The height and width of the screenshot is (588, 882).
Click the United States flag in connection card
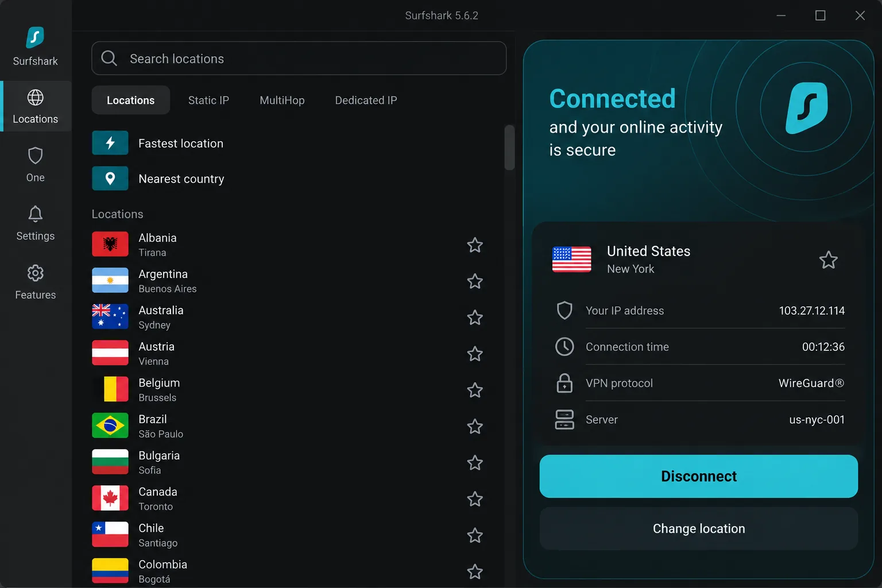pos(571,260)
